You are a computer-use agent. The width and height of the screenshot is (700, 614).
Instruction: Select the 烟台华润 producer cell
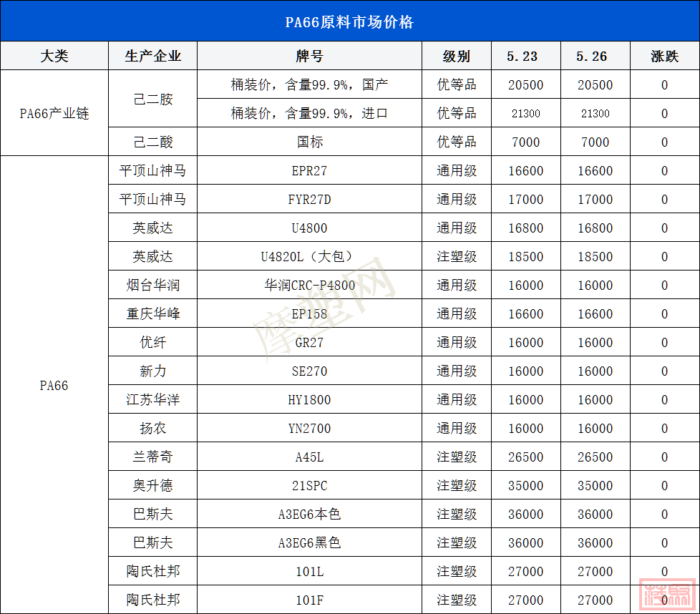click(x=152, y=285)
